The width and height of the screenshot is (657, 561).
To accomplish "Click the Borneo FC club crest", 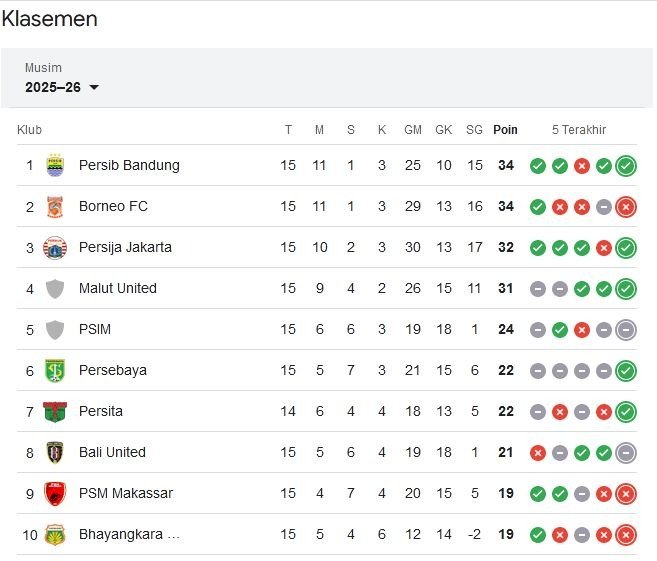I will coord(55,207).
